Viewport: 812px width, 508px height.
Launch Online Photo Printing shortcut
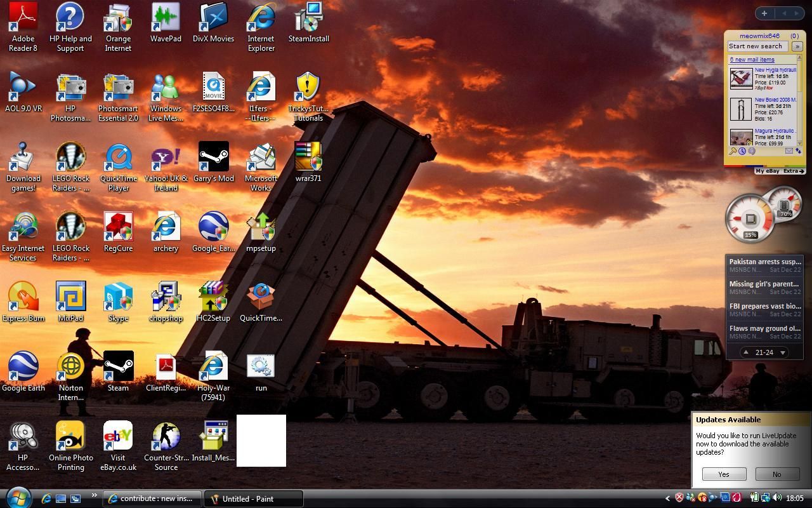coord(70,446)
